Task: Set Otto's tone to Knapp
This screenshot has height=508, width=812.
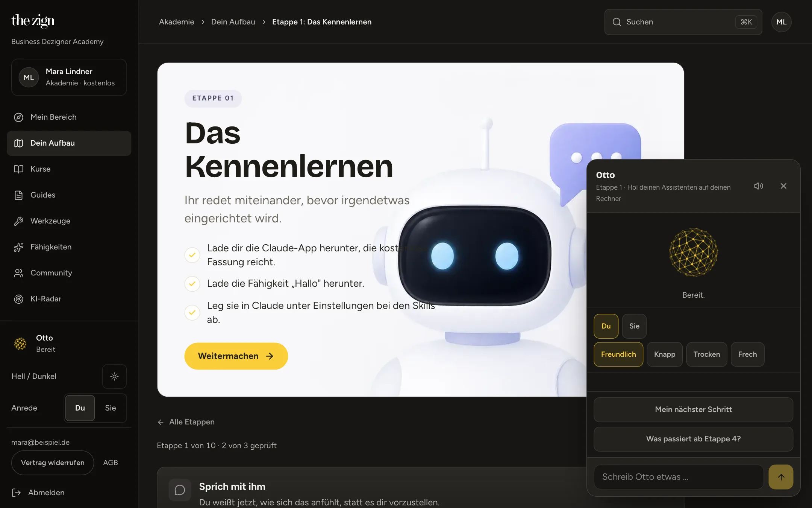Action: [x=665, y=354]
